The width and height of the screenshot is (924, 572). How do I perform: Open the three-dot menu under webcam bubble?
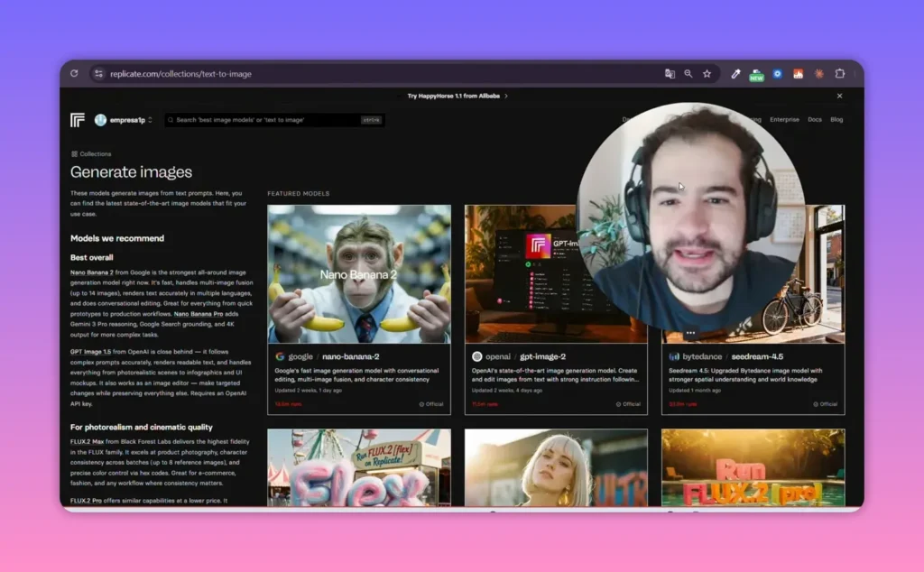(690, 333)
